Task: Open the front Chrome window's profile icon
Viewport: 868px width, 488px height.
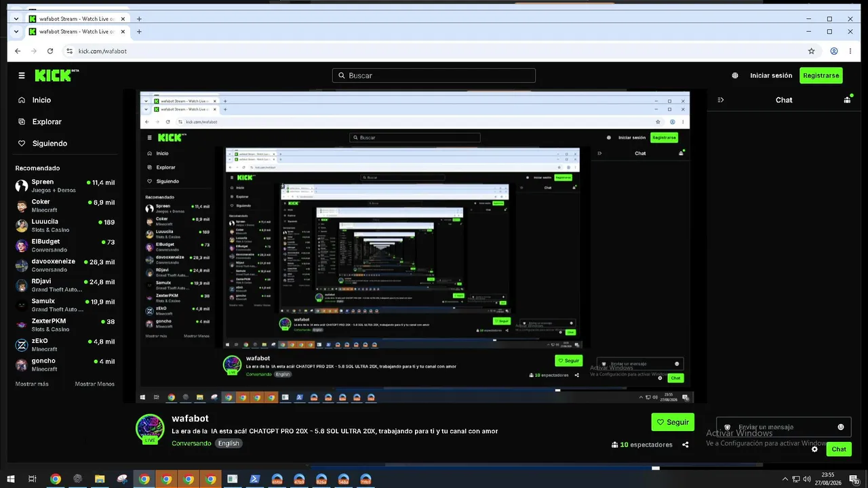Action: 834,51
